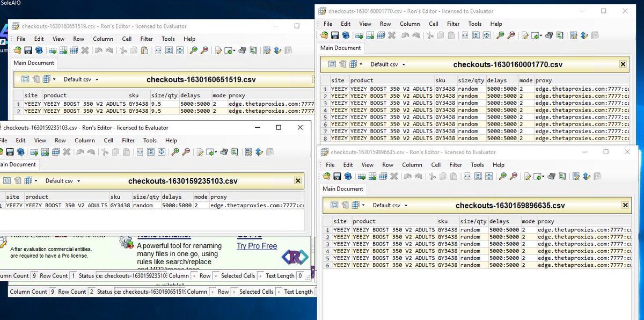Click Help menu in checkouts-1630159235103 window
The height and width of the screenshot is (320, 644).
[x=171, y=140]
